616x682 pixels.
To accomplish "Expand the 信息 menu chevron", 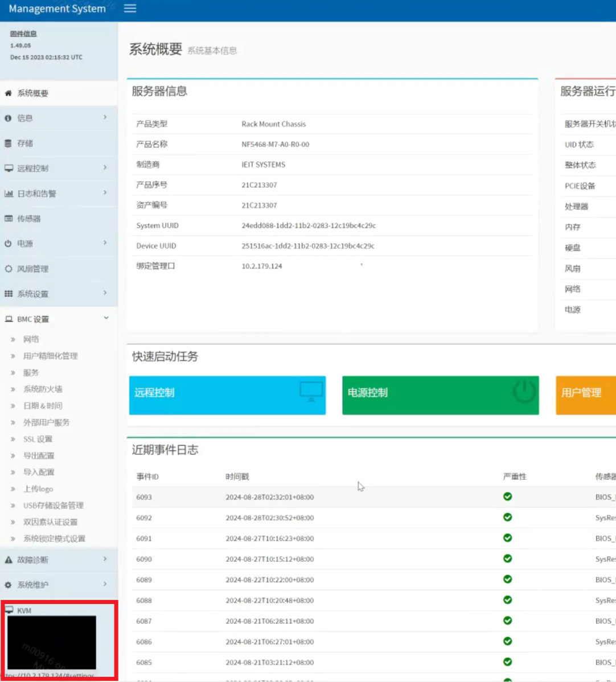I will pyautogui.click(x=105, y=117).
